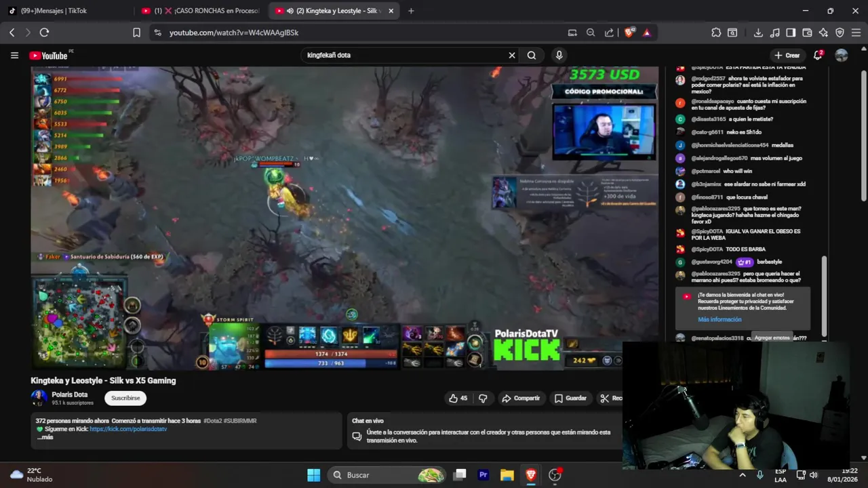Open Brave VPN shield icon
The image size is (868, 488).
tap(840, 33)
